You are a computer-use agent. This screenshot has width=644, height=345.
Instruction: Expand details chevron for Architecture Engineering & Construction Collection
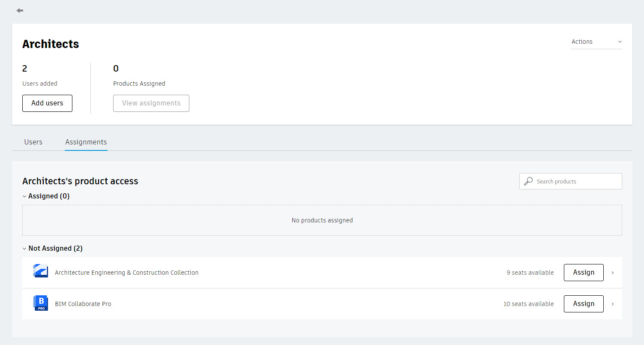point(613,273)
